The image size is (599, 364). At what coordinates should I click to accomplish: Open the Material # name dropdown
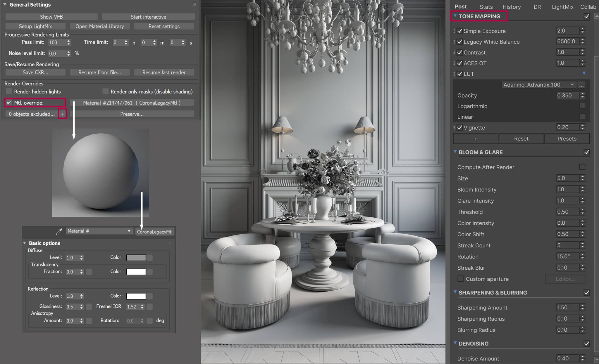coord(99,231)
